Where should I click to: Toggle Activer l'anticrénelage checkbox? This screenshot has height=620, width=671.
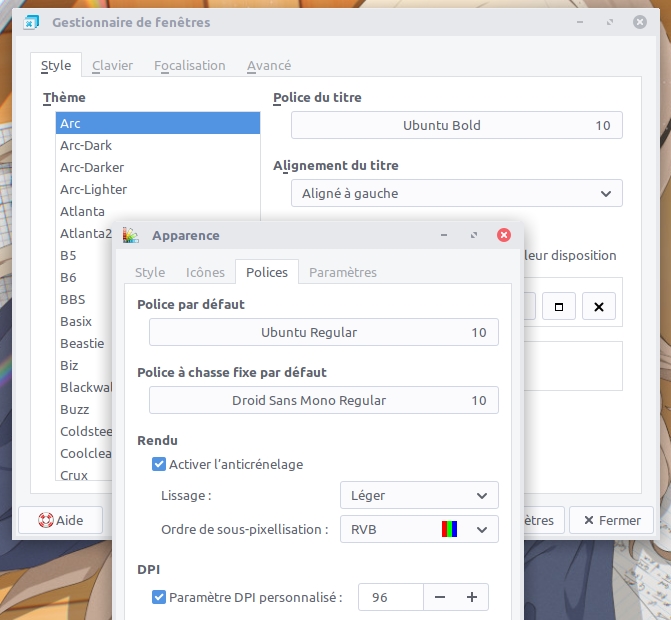pos(159,464)
